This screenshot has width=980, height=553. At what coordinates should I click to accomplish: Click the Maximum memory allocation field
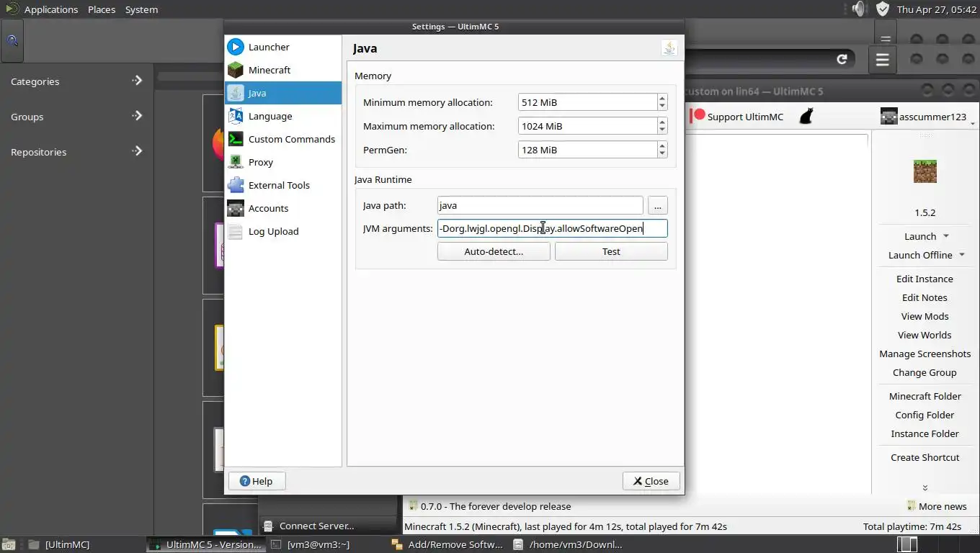tap(587, 126)
